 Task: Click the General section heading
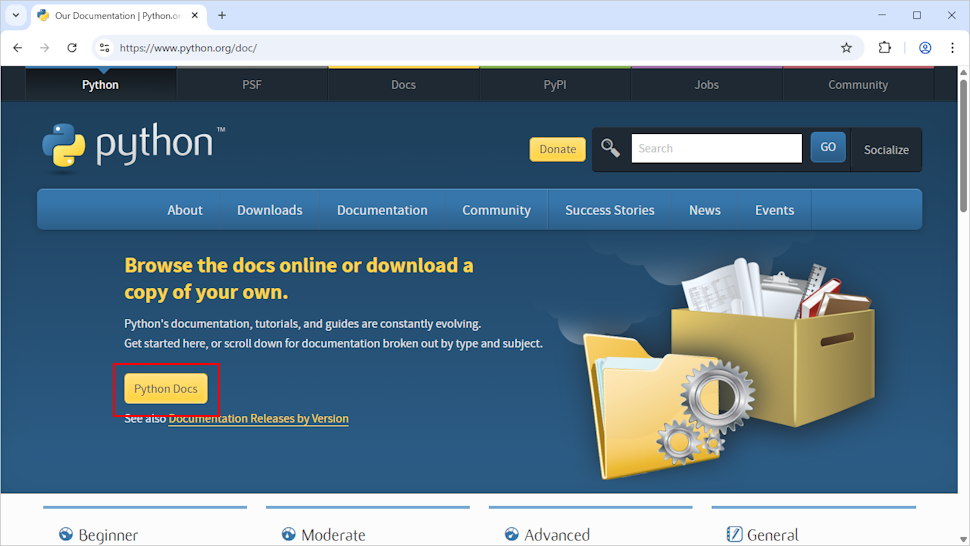coord(773,535)
